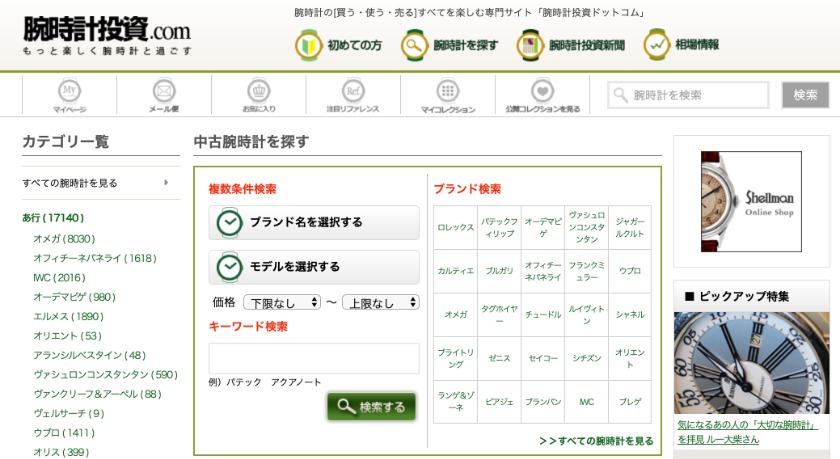This screenshot has height=459, width=840.
Task: Open the IWC (2016) category in the sidebar
Action: pos(59,277)
